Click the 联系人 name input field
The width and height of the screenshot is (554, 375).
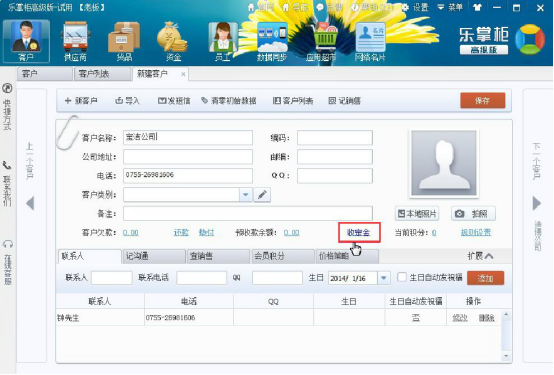pyautogui.click(x=112, y=278)
